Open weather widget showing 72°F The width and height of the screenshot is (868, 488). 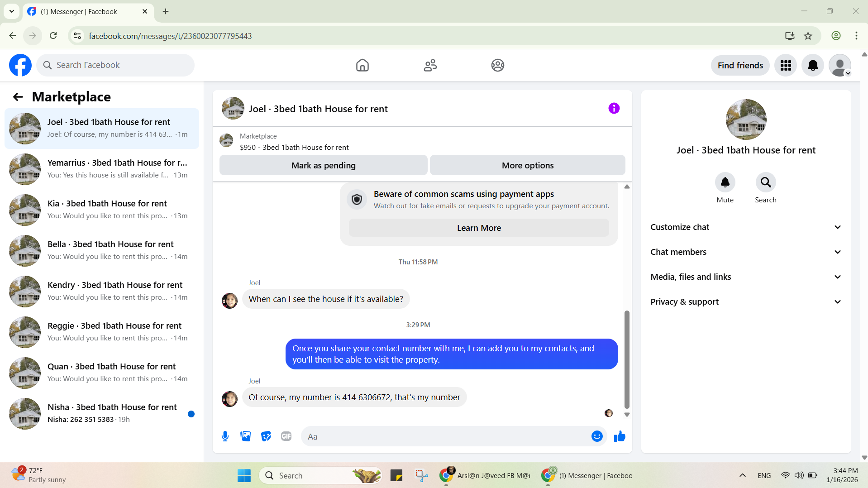pos(39,475)
